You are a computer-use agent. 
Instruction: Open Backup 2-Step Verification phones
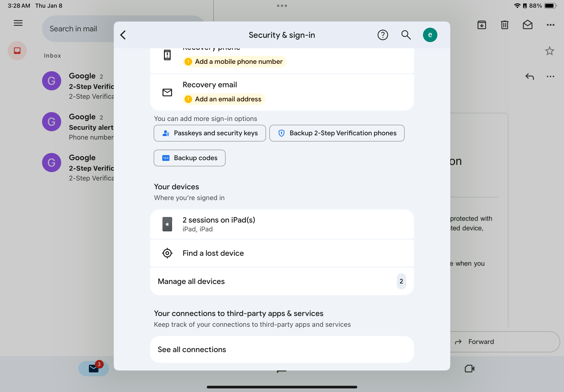click(337, 133)
